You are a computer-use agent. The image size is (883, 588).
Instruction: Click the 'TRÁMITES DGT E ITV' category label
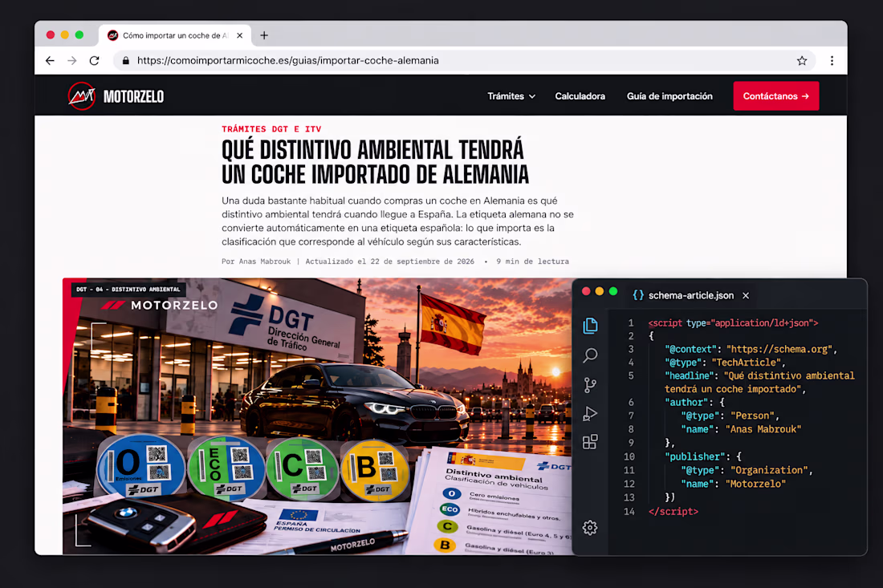(x=271, y=129)
